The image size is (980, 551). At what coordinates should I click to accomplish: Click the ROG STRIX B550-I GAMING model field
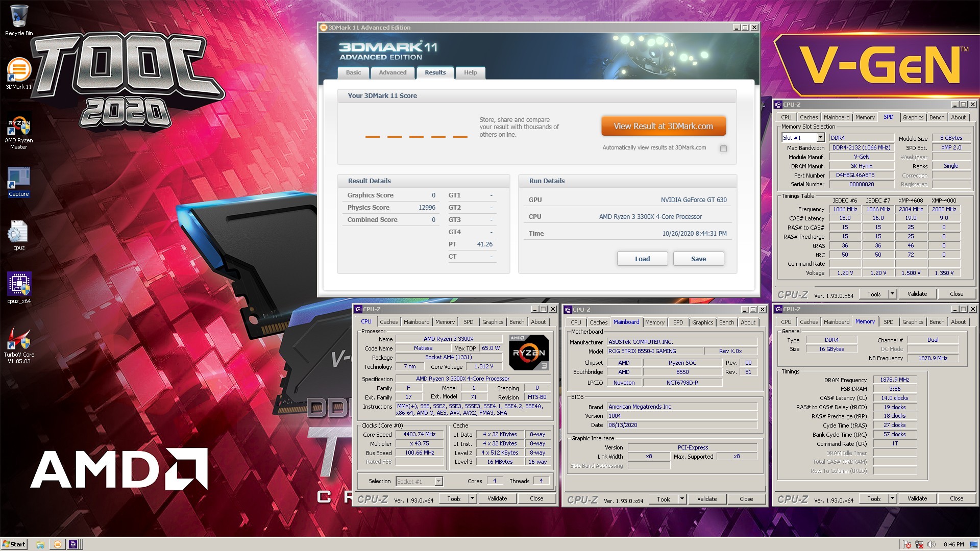click(654, 351)
